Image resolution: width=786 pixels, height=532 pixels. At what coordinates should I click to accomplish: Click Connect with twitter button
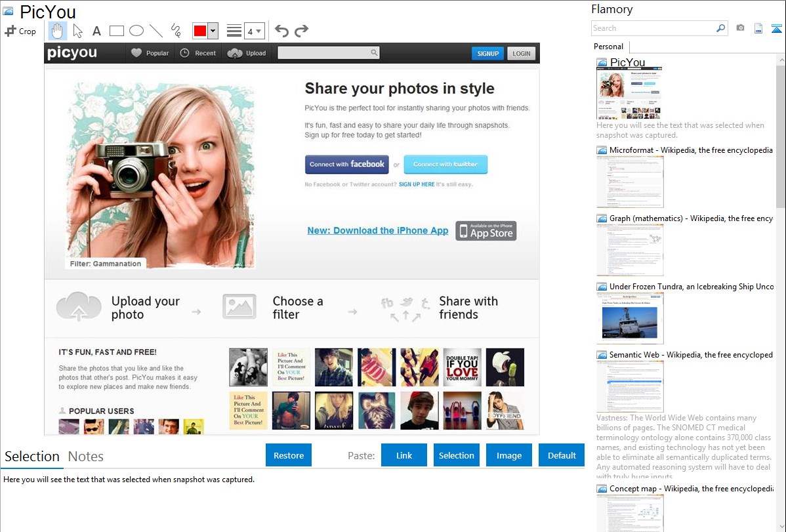point(445,165)
